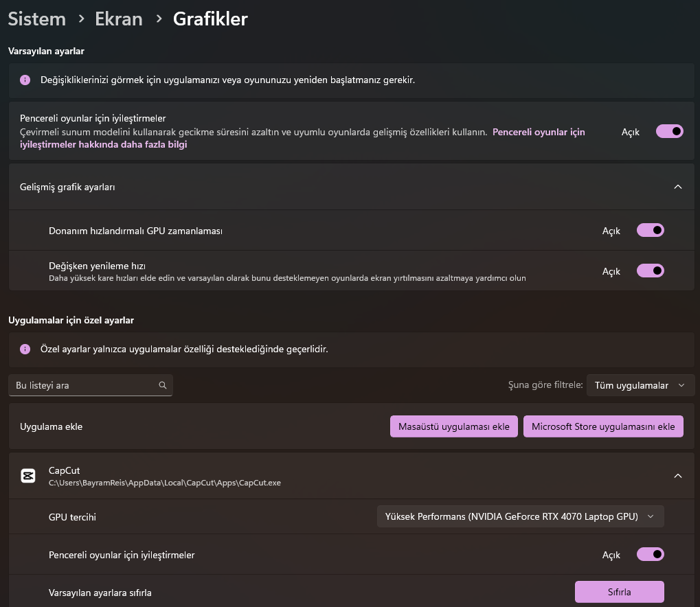Click the info icon next to restart notice
The width and height of the screenshot is (700, 607).
point(25,80)
